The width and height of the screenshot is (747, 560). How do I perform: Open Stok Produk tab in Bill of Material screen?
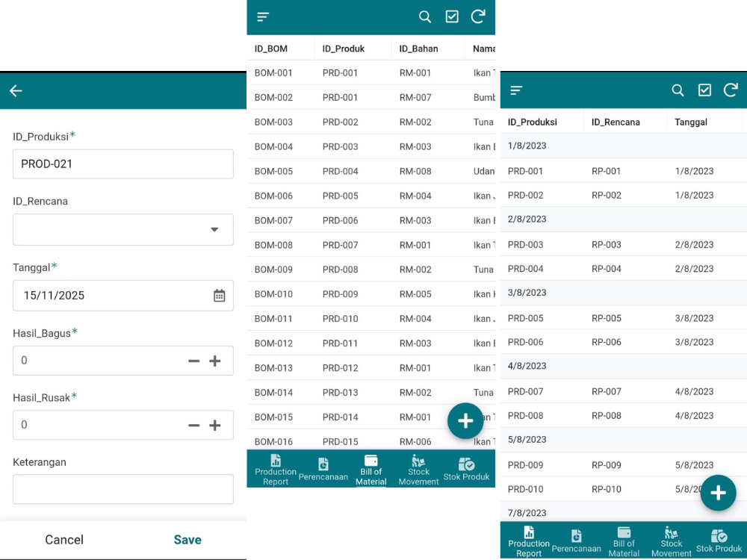point(466,470)
